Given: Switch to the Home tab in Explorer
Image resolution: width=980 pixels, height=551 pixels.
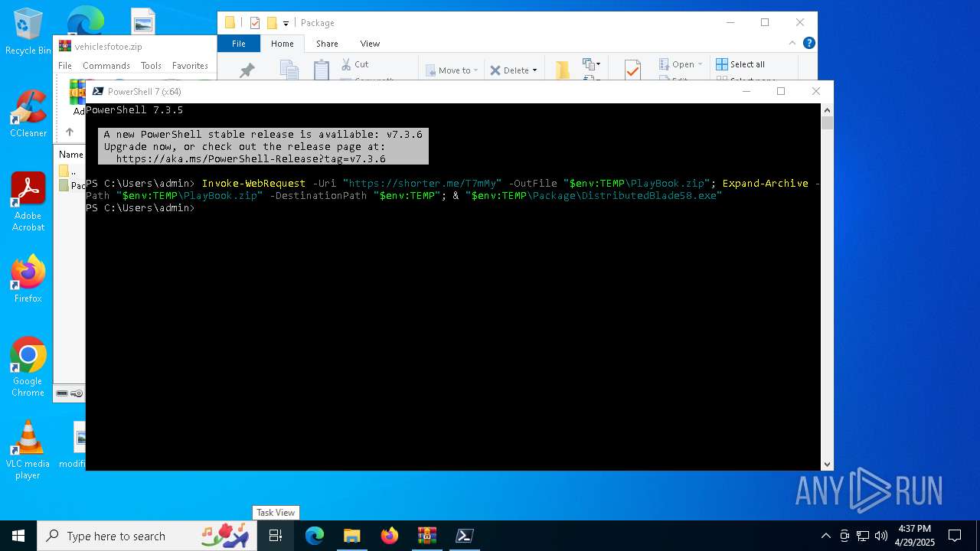Looking at the screenshot, I should pos(282,44).
